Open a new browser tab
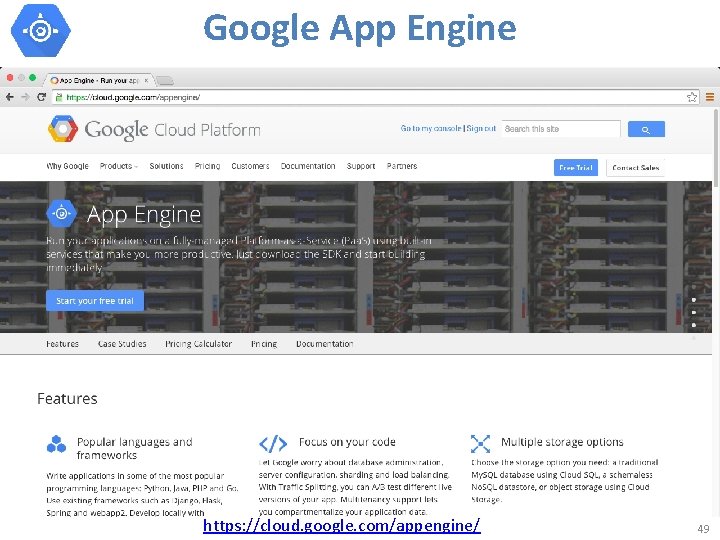Image resolution: width=720 pixels, height=540 pixels. tap(165, 81)
